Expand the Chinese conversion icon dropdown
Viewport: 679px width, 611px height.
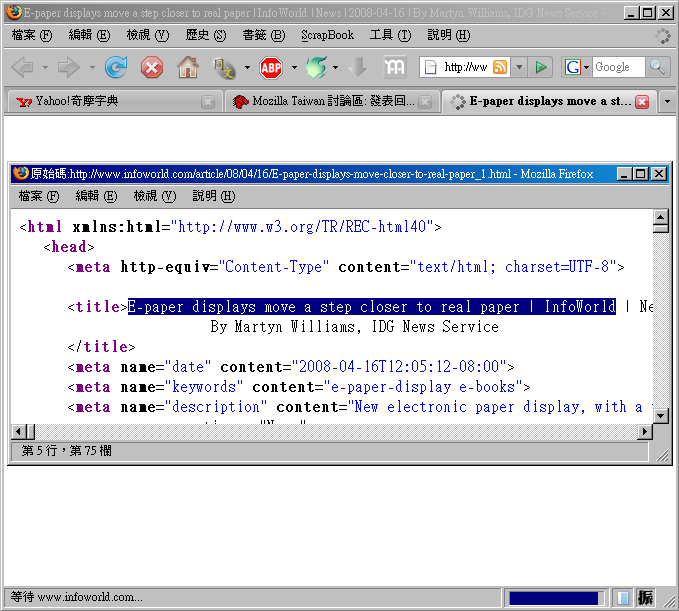[247, 68]
